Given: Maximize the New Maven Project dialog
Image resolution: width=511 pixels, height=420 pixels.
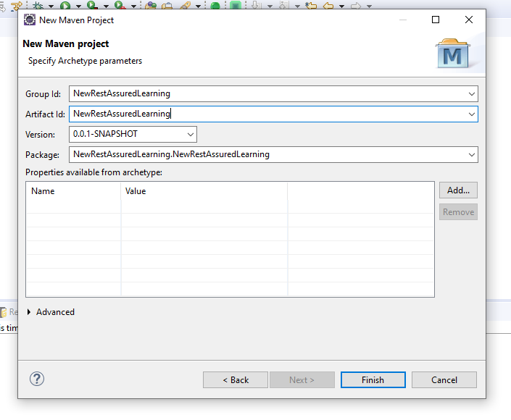Looking at the screenshot, I should coord(436,20).
